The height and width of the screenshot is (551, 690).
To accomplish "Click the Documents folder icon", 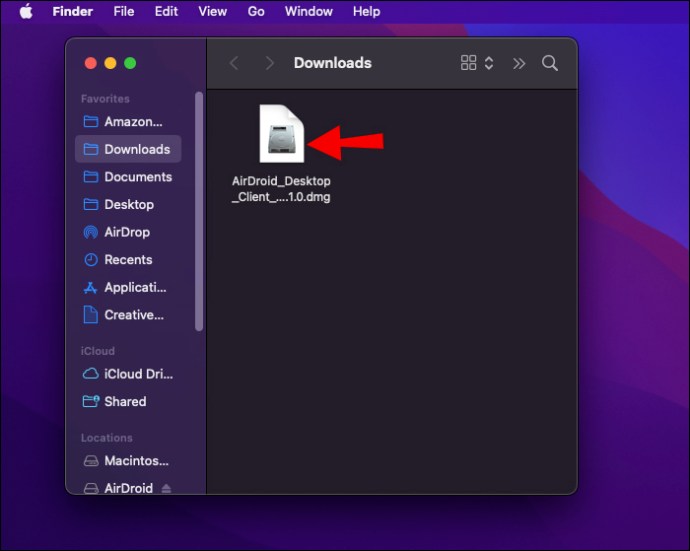I will click(91, 177).
